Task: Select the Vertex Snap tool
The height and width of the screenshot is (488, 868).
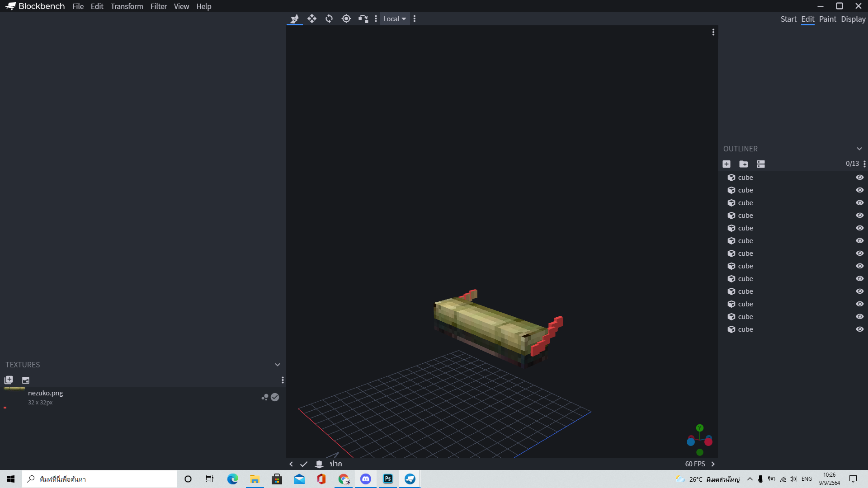Action: tap(363, 19)
